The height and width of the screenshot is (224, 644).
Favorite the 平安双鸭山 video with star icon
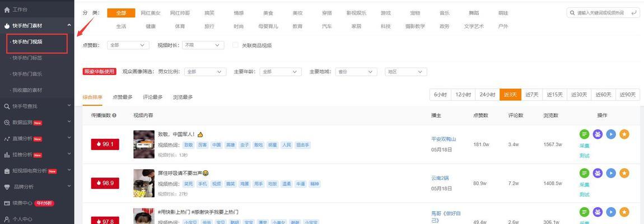click(624, 134)
